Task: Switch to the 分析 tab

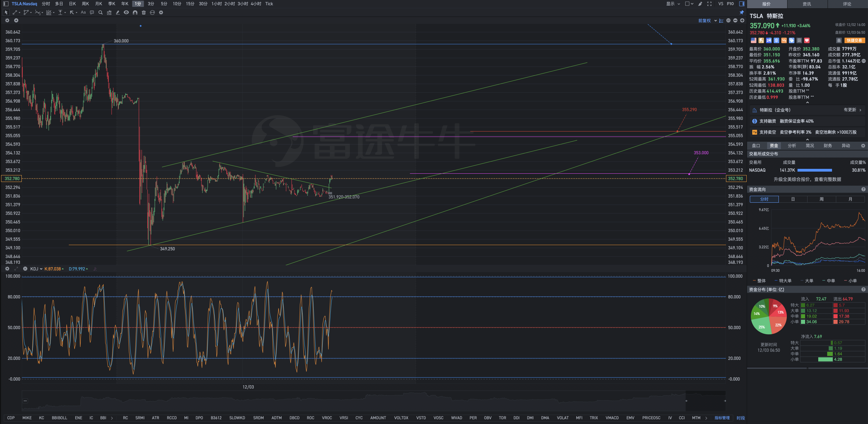Action: (792, 146)
